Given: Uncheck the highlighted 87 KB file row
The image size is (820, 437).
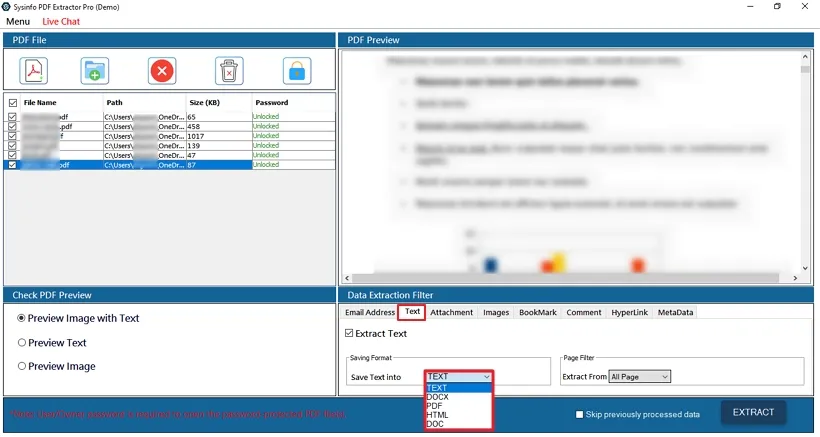Looking at the screenshot, I should coord(13,165).
